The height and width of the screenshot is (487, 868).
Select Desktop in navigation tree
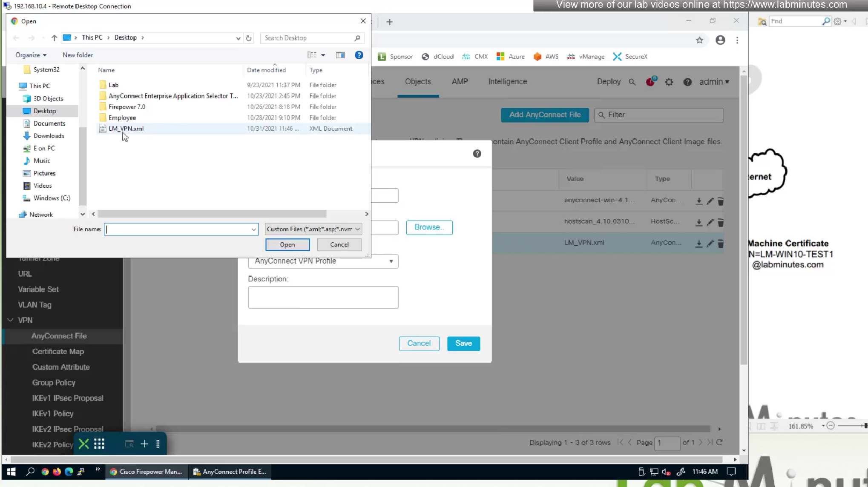tap(45, 111)
